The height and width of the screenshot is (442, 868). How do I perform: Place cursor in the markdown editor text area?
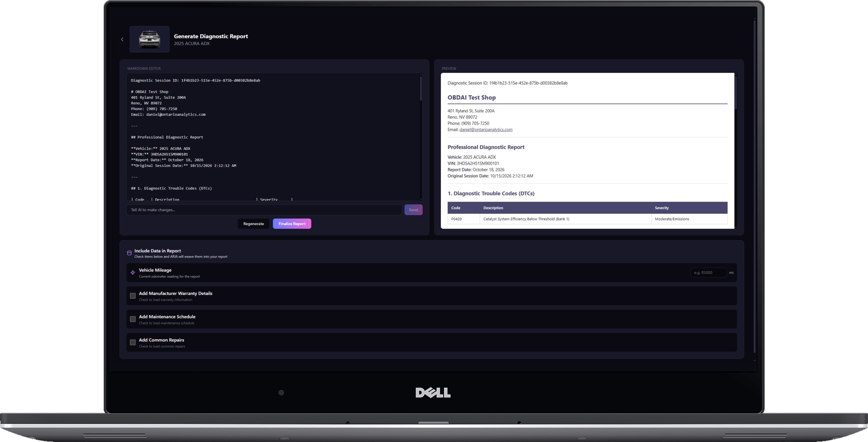tap(273, 137)
